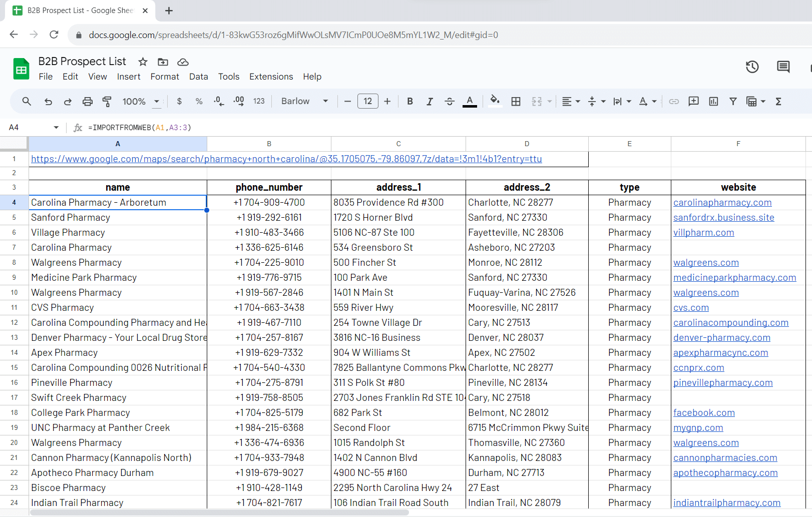Click the print icon
Screen dimensions: 812x517
(x=88, y=102)
